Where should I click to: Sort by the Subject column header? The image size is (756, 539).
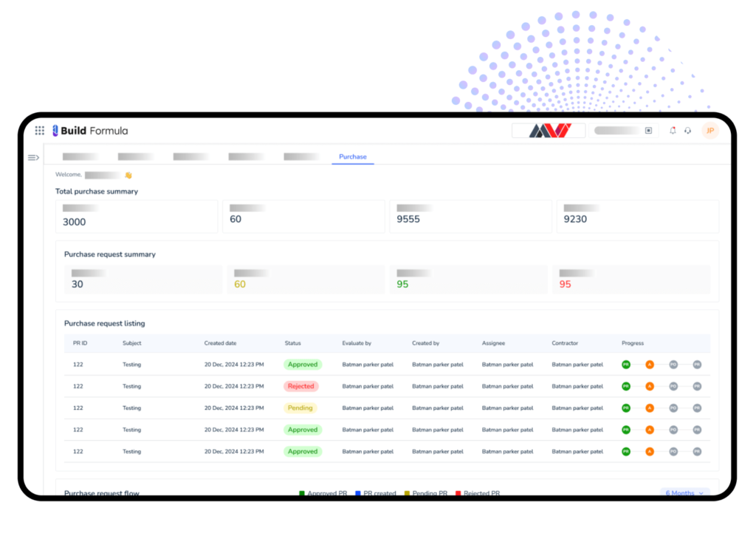pyautogui.click(x=131, y=343)
